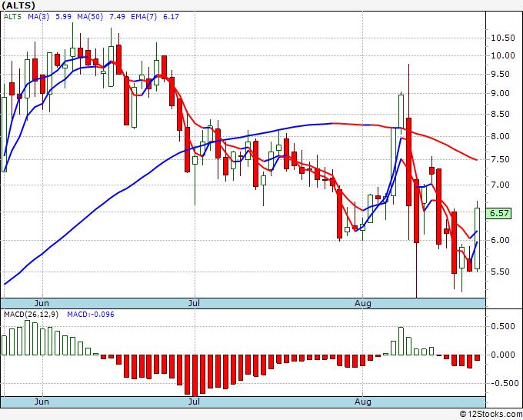Open the 12Stocks.com copyright link
This screenshot has width=523, height=420.
(491, 415)
